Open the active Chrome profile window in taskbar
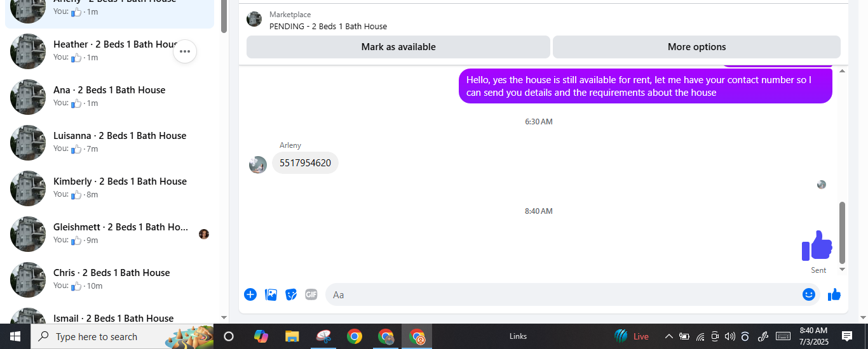The width and height of the screenshot is (868, 349). (417, 336)
